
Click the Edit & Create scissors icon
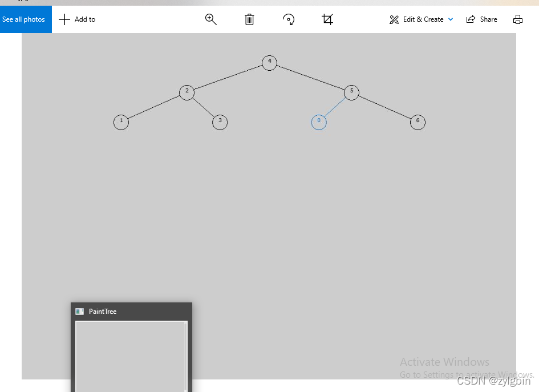point(394,19)
